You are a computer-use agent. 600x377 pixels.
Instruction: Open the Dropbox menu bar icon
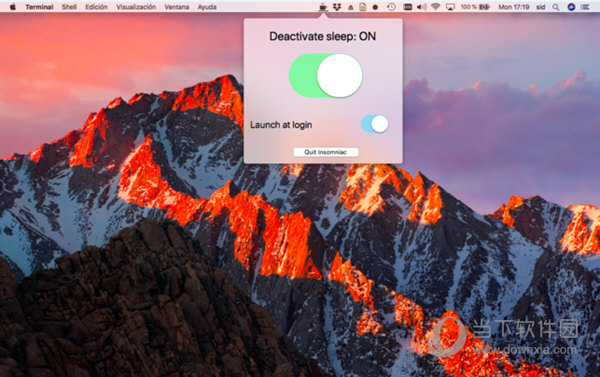(x=337, y=7)
